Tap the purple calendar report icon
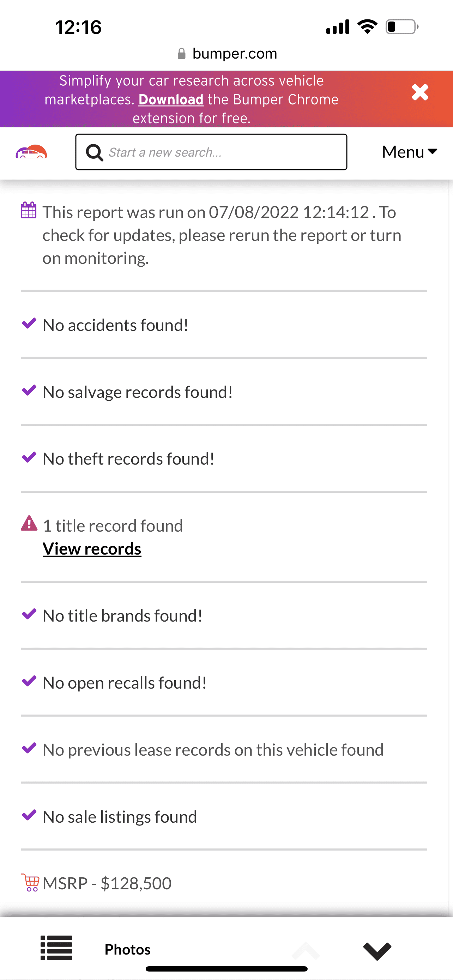This screenshot has width=453, height=980. (x=29, y=210)
